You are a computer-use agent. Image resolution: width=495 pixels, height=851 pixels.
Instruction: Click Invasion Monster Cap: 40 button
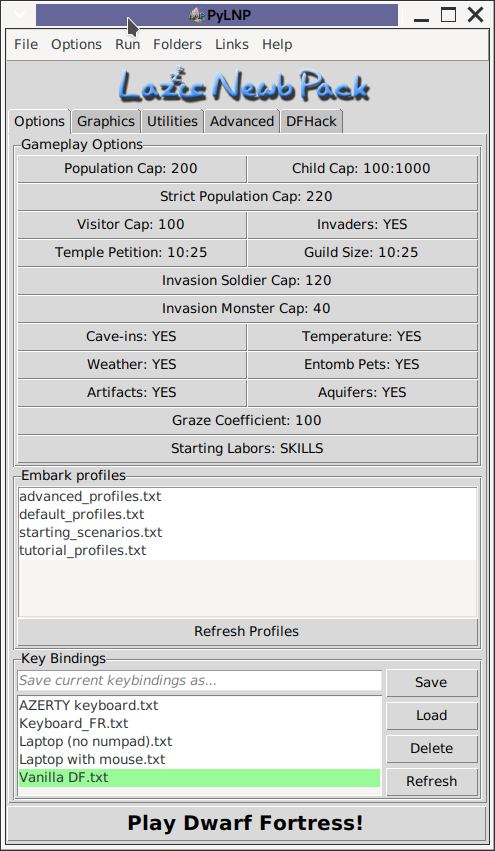248,308
